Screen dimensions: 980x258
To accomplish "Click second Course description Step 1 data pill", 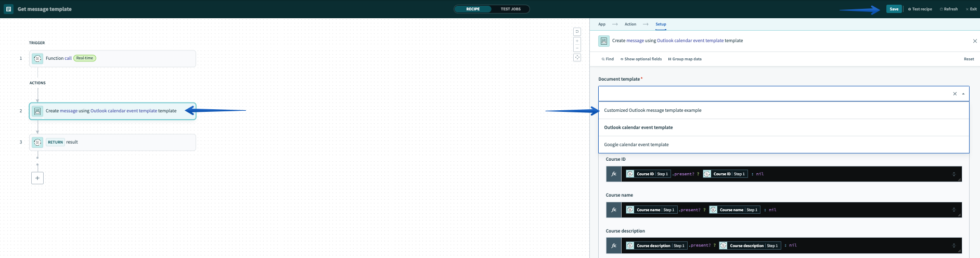I will (x=750, y=246).
